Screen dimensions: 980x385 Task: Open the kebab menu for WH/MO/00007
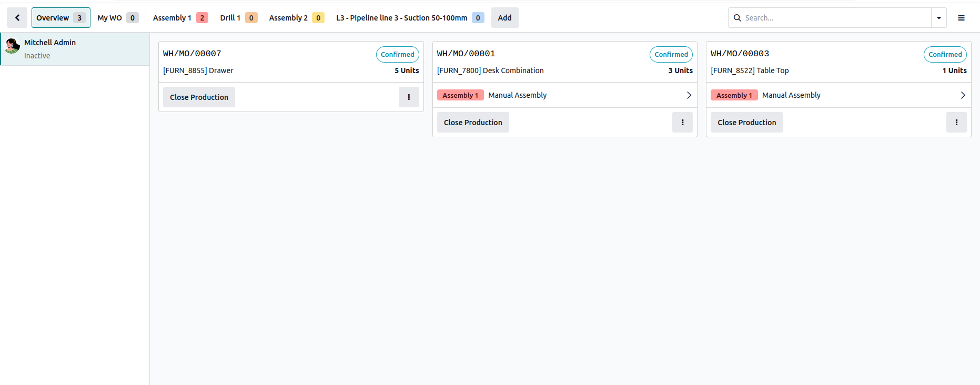(x=409, y=97)
